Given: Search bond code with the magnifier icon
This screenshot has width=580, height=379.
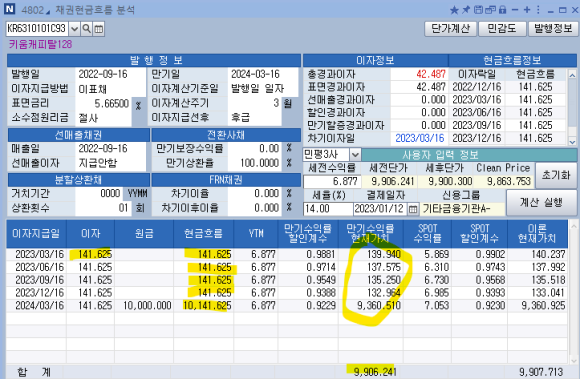Looking at the screenshot, I should [87, 28].
